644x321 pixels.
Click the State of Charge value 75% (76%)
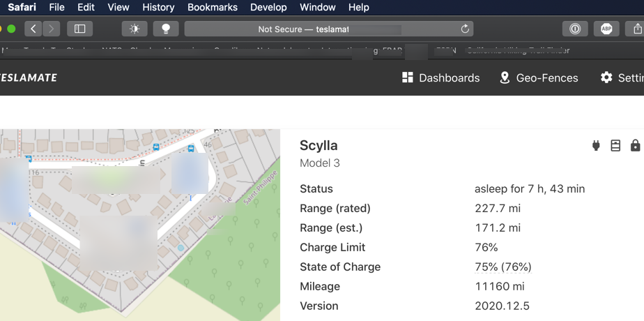503,267
